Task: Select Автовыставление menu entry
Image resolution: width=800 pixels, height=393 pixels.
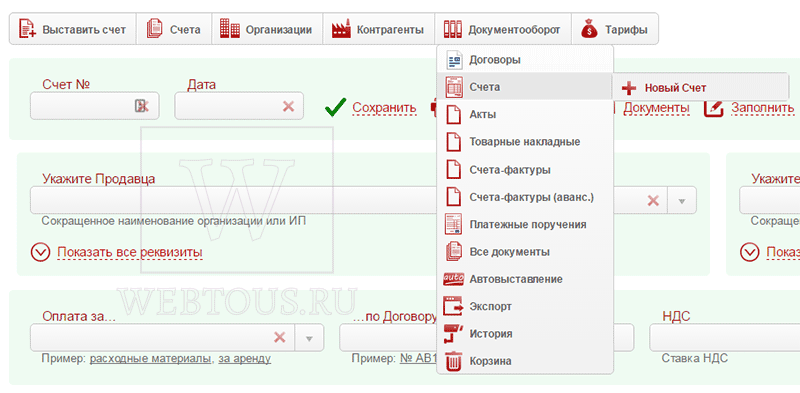Action: [525, 279]
